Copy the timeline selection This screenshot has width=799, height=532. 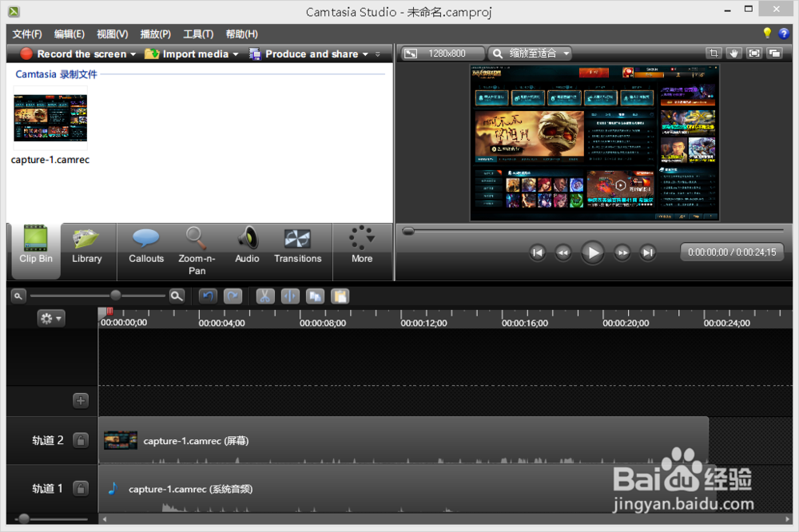(315, 296)
